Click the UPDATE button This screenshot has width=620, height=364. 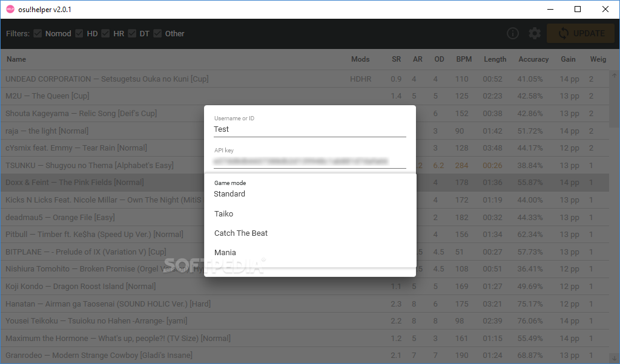(x=581, y=33)
